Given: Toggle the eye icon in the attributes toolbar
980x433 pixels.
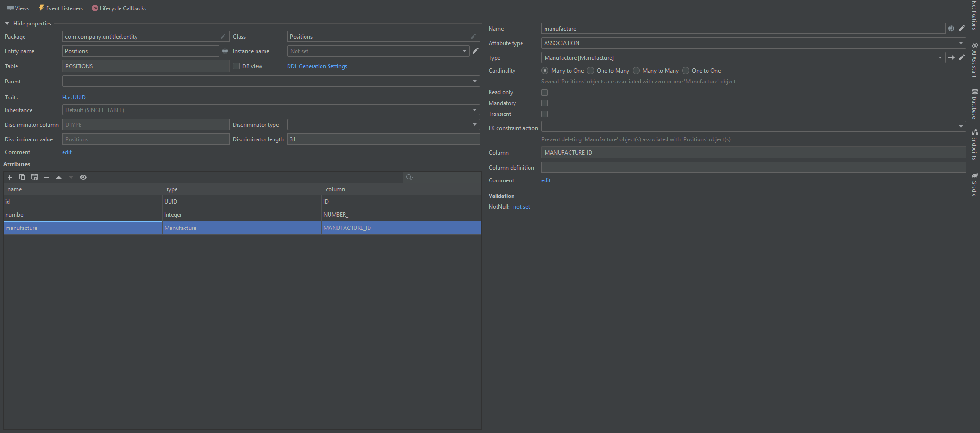Looking at the screenshot, I should pyautogui.click(x=83, y=177).
